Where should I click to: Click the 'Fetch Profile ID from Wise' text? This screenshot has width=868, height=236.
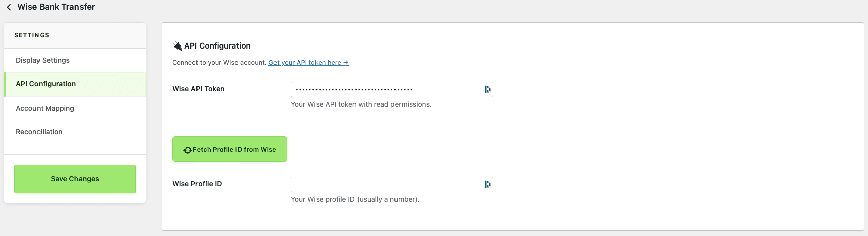point(234,150)
